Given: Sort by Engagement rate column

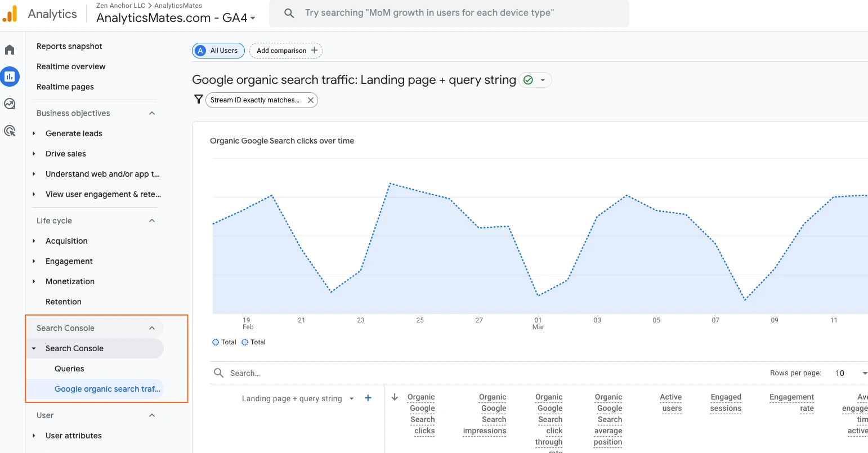Looking at the screenshot, I should click(x=792, y=403).
